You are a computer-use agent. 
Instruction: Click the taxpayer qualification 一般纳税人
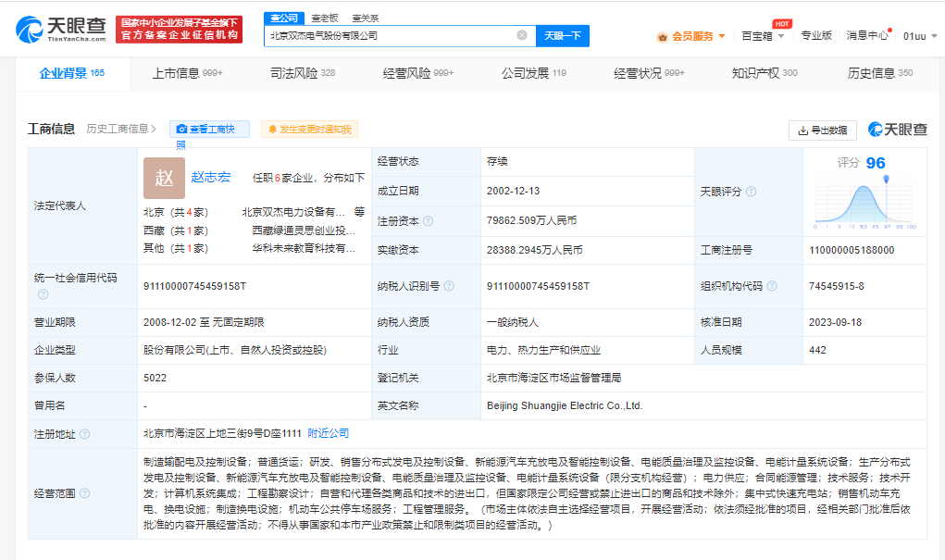[512, 322]
